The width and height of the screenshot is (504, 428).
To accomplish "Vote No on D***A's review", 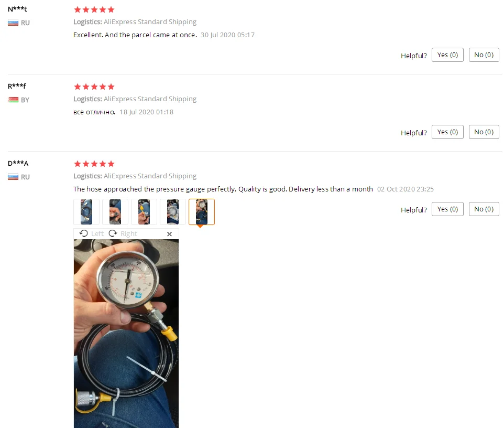I will point(484,209).
